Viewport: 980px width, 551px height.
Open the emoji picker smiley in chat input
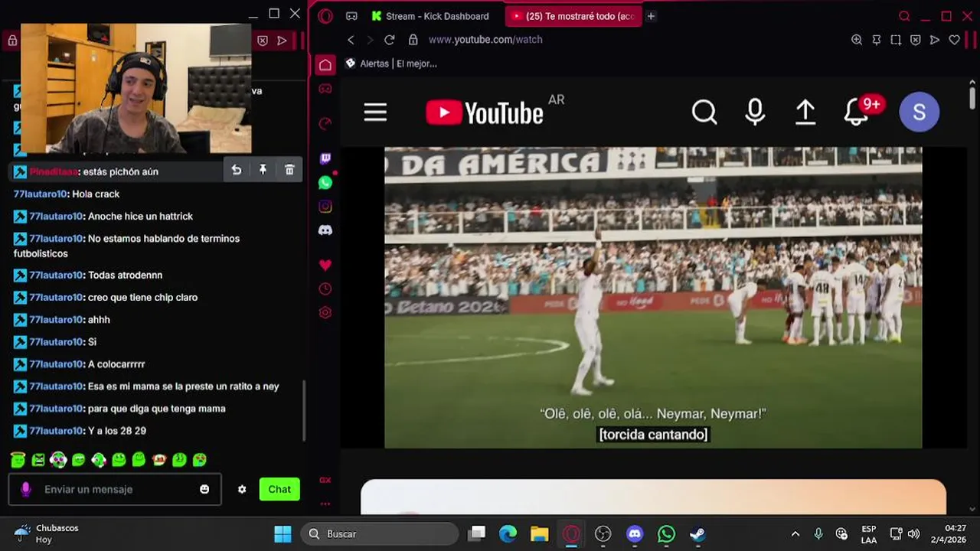[x=204, y=489]
